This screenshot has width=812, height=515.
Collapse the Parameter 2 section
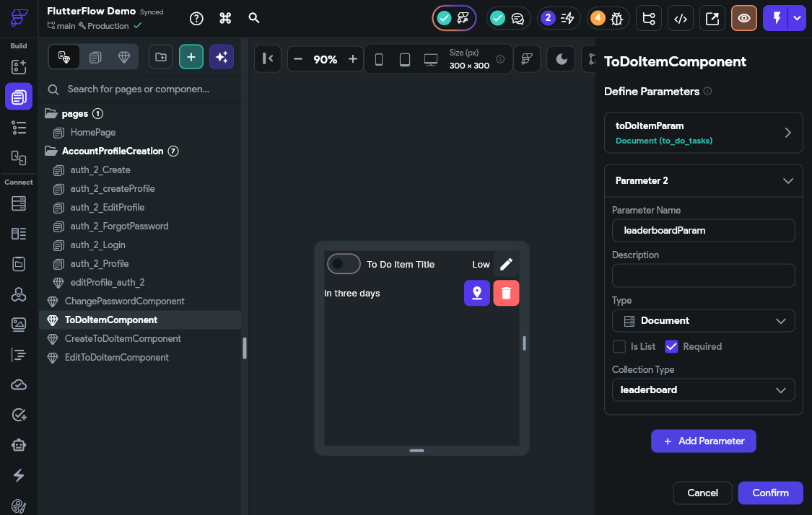coord(787,180)
